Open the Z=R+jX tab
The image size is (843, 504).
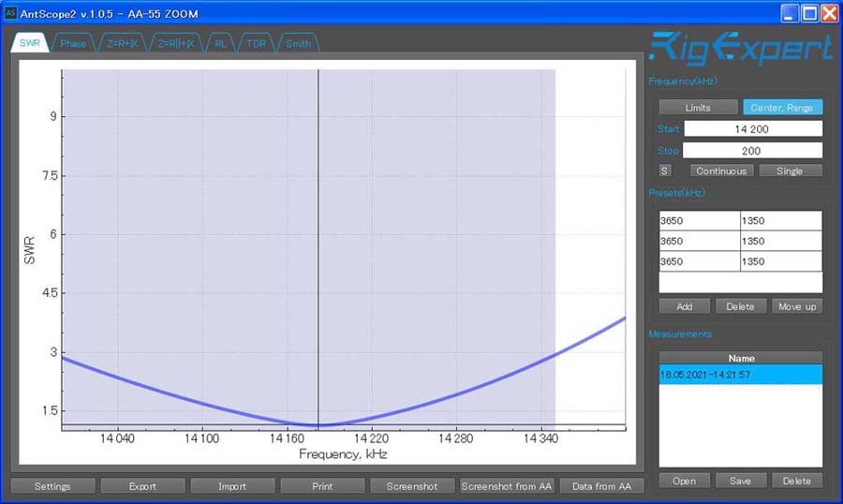pos(122,43)
